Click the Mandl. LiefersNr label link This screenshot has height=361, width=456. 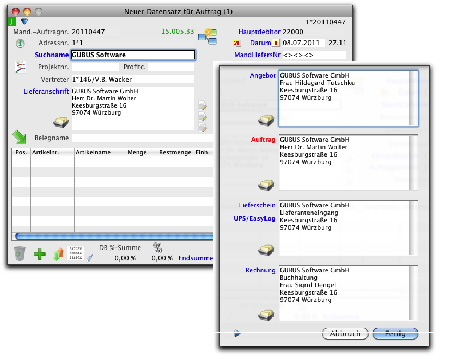(x=257, y=54)
